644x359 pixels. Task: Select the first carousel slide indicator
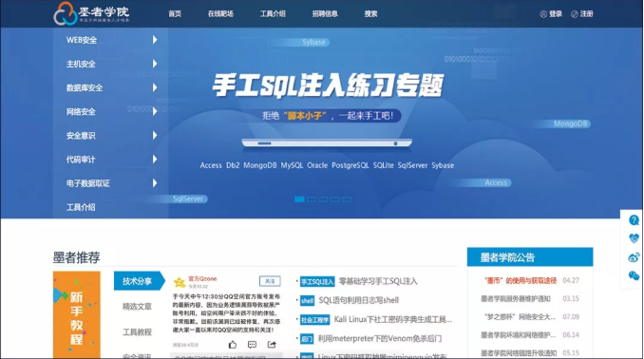coord(299,199)
